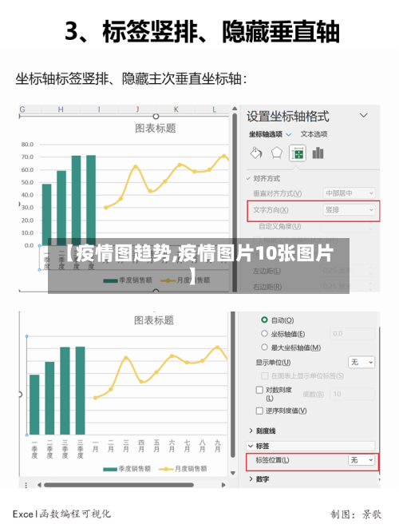Click the 自定义角度(U) label
The image size is (399, 532).
(x=279, y=226)
